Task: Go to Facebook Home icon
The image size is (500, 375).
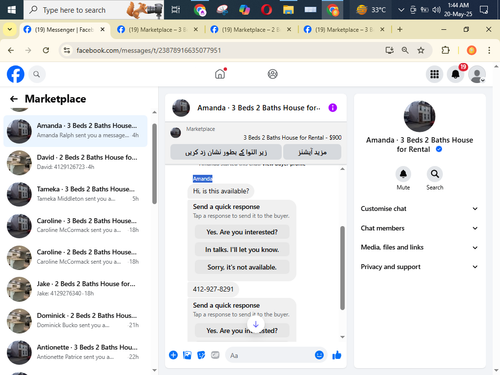Action: [x=220, y=74]
